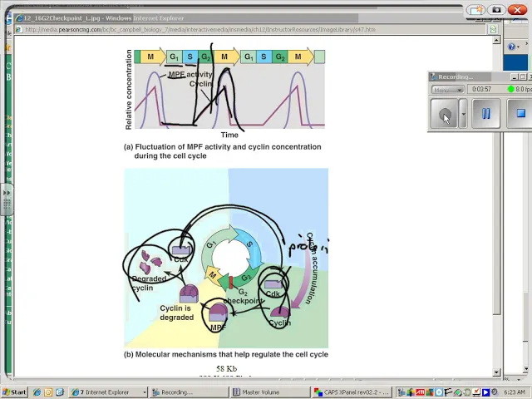The width and height of the screenshot is (532, 399).
Task: Click caption '(b) Molecular mechanisms that help regulate'
Action: click(225, 355)
